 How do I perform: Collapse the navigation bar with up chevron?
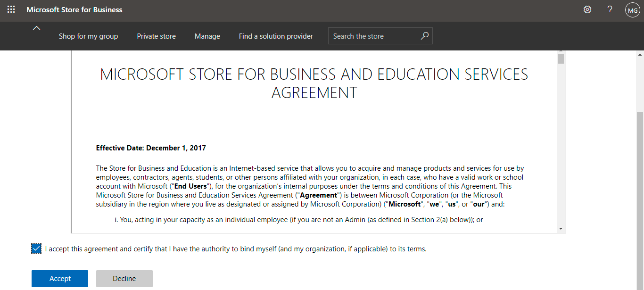36,28
